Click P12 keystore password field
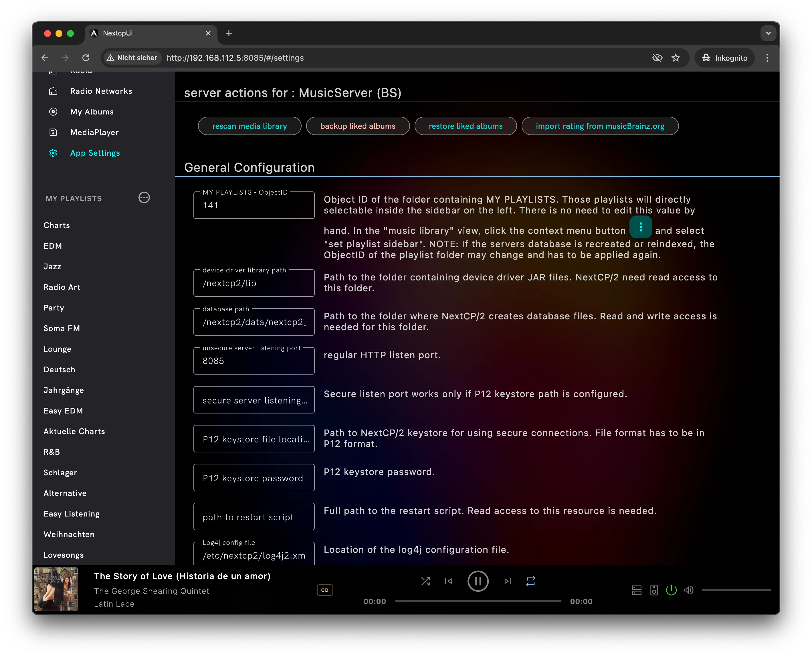 254,478
